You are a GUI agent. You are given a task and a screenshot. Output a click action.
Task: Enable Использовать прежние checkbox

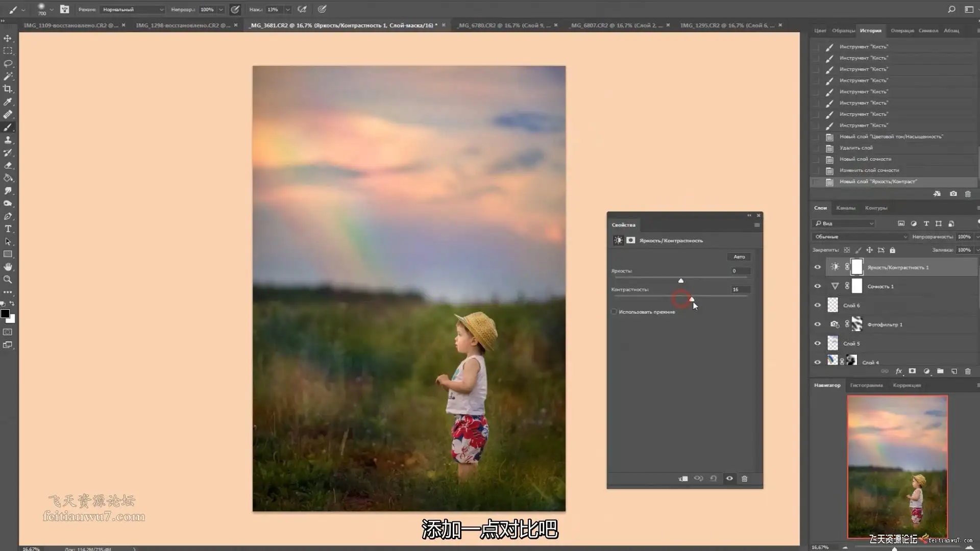614,312
